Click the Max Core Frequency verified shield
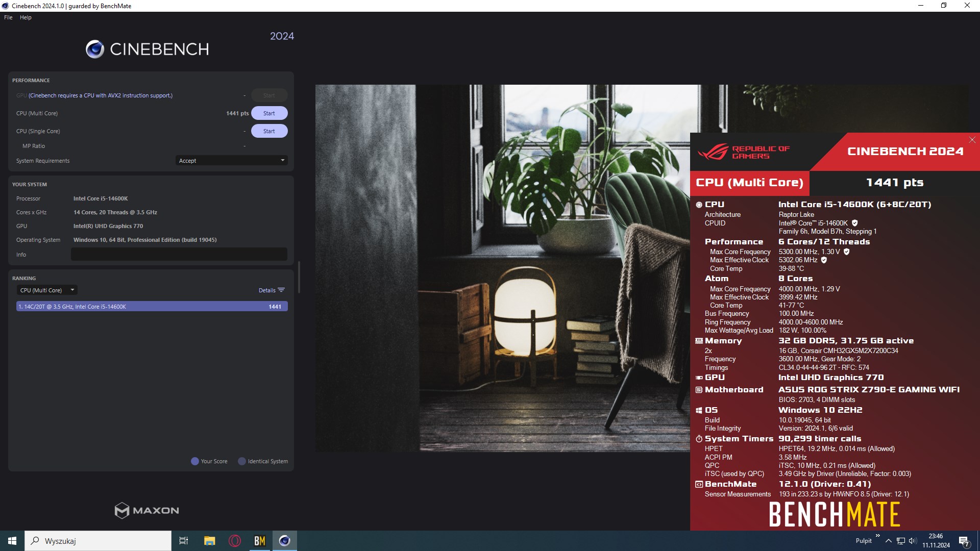The image size is (980, 551). click(846, 252)
